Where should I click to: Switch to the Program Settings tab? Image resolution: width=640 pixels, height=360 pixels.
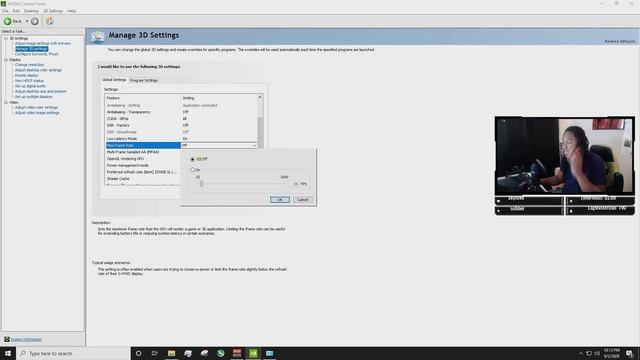pyautogui.click(x=144, y=80)
